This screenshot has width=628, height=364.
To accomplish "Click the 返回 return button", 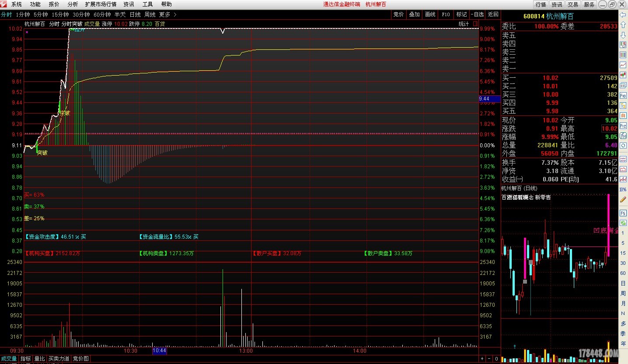I will [493, 14].
